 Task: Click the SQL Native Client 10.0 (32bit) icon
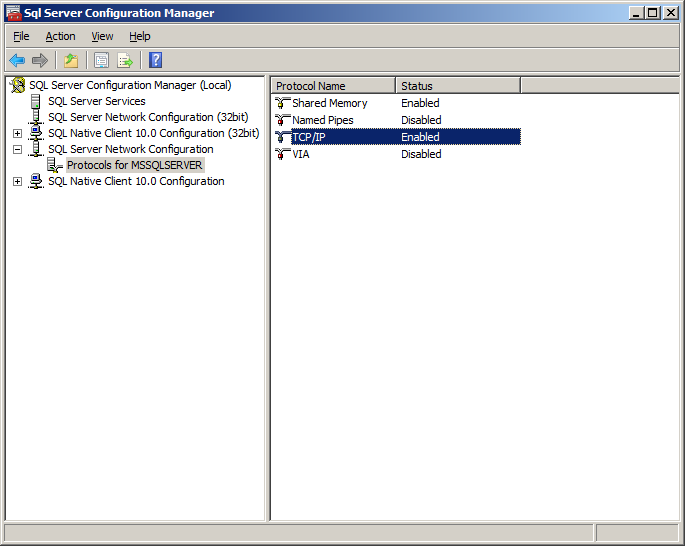(x=36, y=133)
